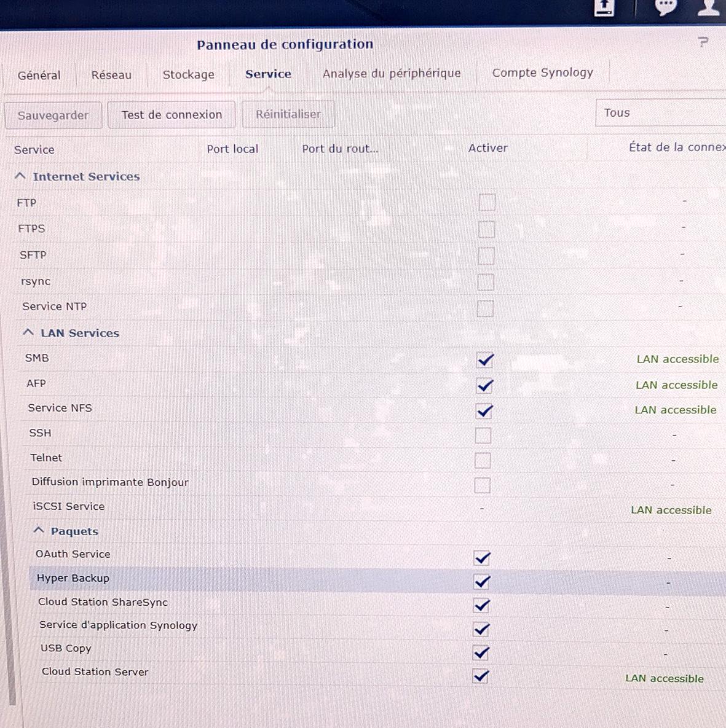Select Service d'application Synology row label
Screen dimensions: 726x728
pyautogui.click(x=119, y=625)
